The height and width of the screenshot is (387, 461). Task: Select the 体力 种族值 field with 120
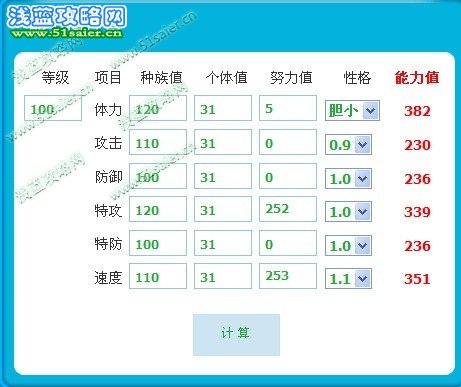click(x=158, y=108)
